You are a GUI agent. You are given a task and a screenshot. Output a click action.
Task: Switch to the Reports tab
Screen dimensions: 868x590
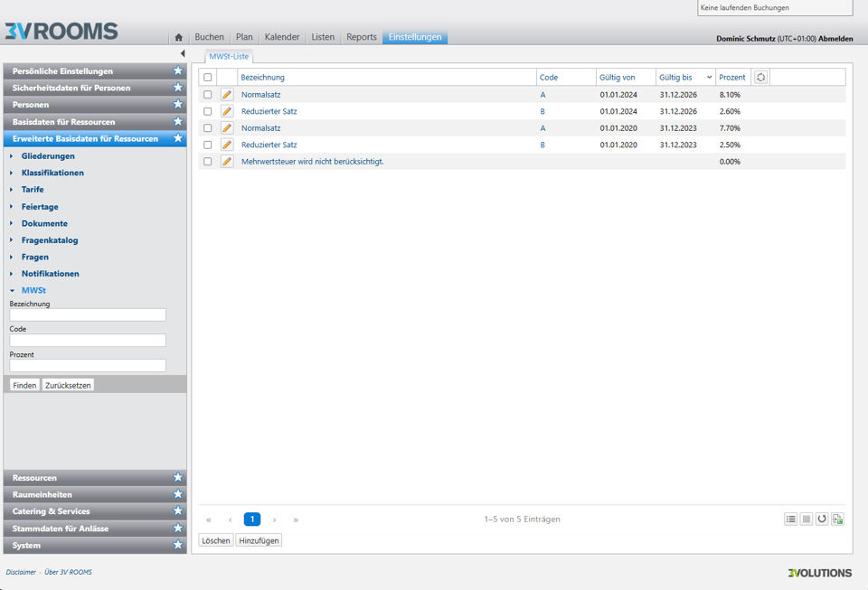[361, 37]
